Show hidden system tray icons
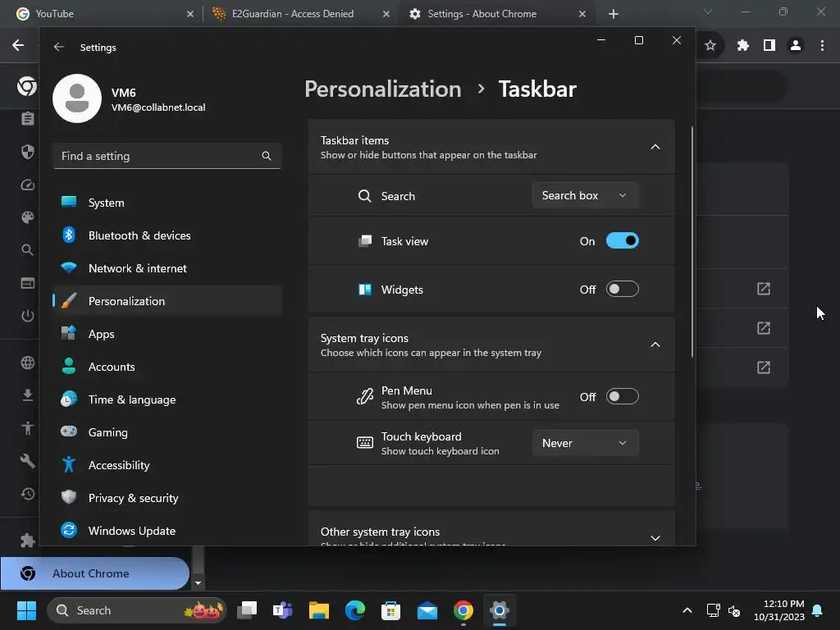This screenshot has width=840, height=630. (687, 610)
